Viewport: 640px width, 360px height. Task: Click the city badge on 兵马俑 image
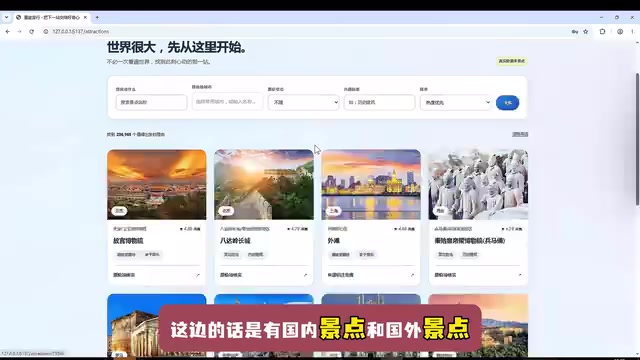point(440,211)
